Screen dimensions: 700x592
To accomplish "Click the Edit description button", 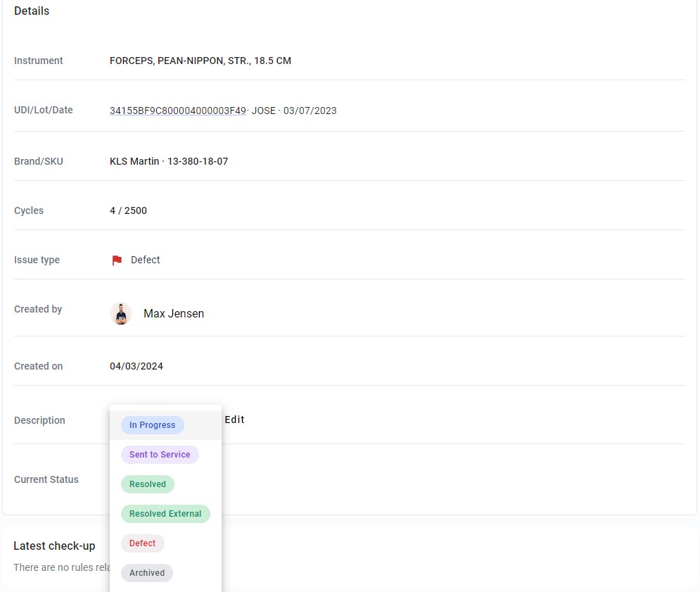I will pyautogui.click(x=234, y=419).
